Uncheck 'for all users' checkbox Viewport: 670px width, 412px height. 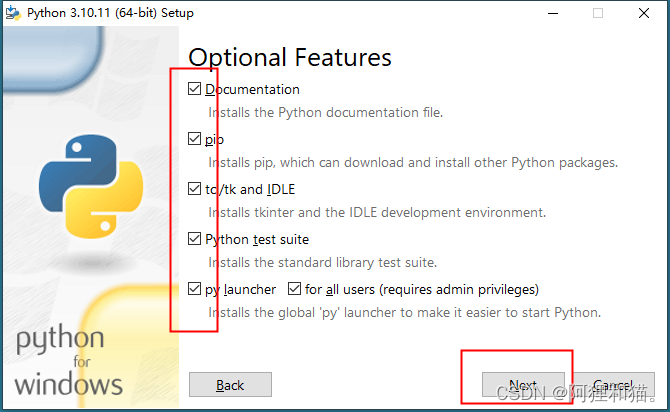[x=294, y=289]
